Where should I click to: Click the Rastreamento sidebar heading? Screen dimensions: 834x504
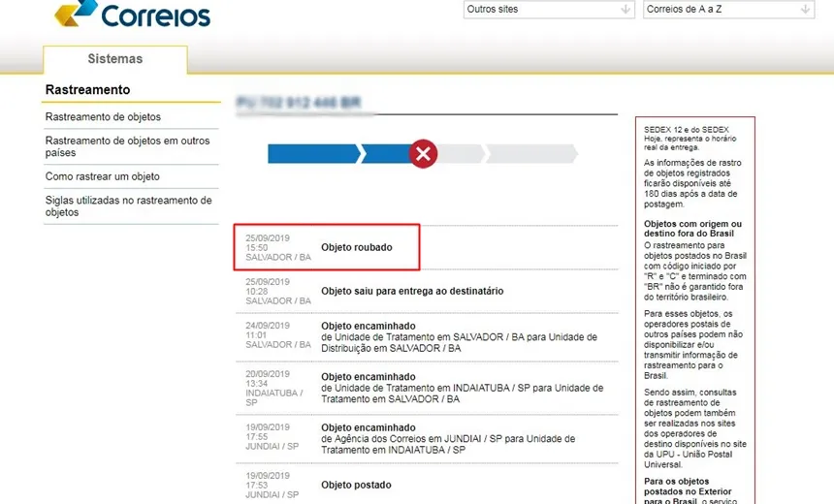click(87, 90)
